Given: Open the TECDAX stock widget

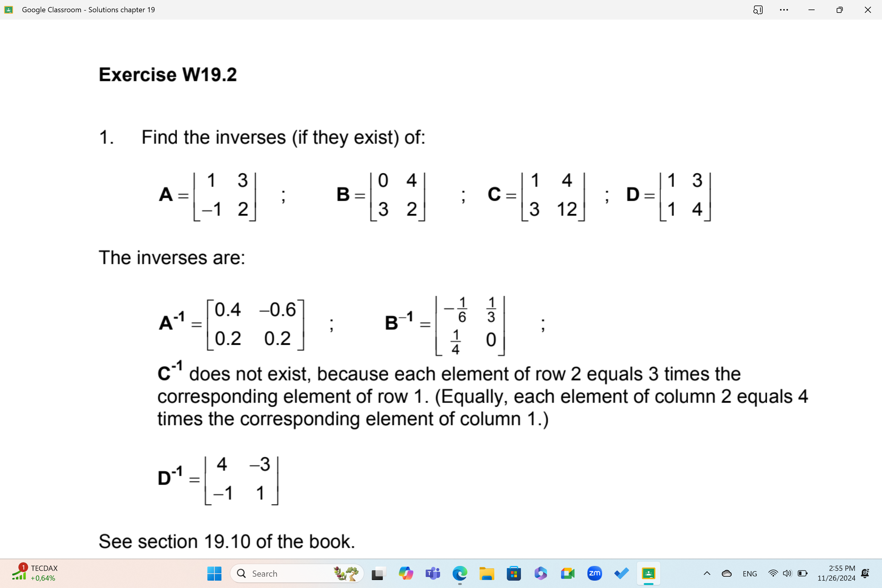Looking at the screenshot, I should pyautogui.click(x=35, y=573).
